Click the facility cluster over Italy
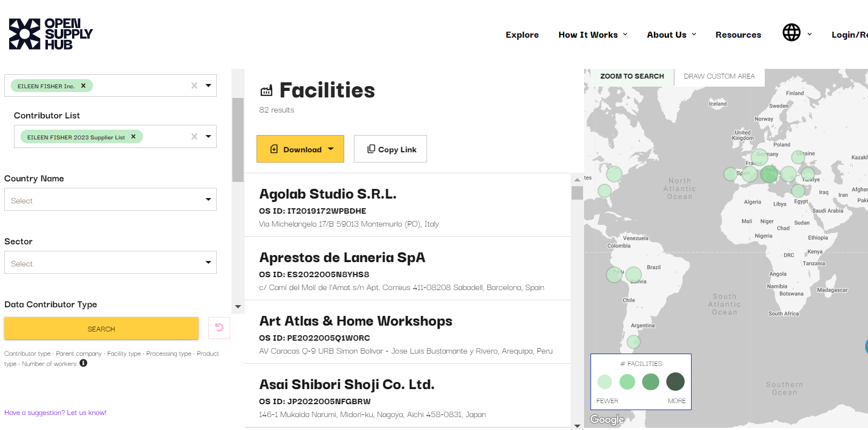The width and height of the screenshot is (868, 430). tap(769, 174)
